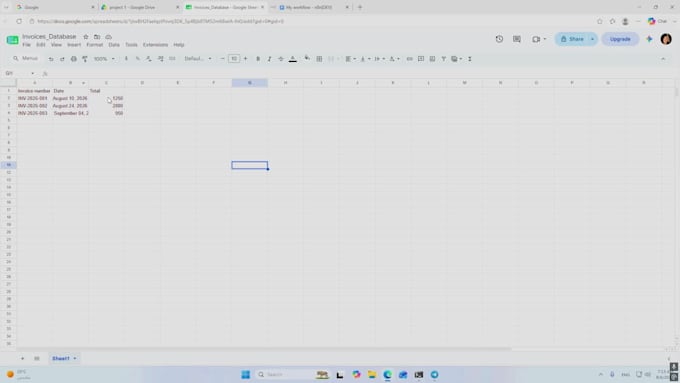Screen dimensions: 680x383
Task: Format as percent icon
Action: (137, 59)
